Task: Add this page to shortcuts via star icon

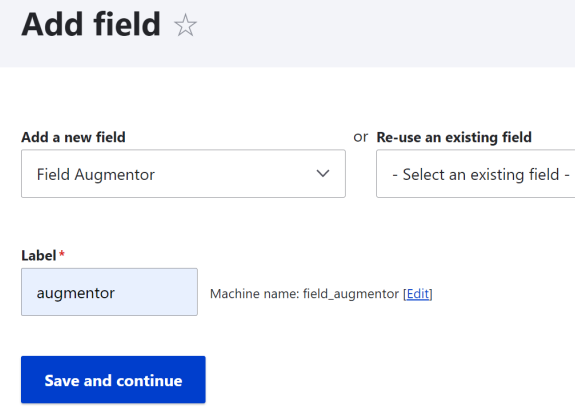Action: pyautogui.click(x=185, y=25)
